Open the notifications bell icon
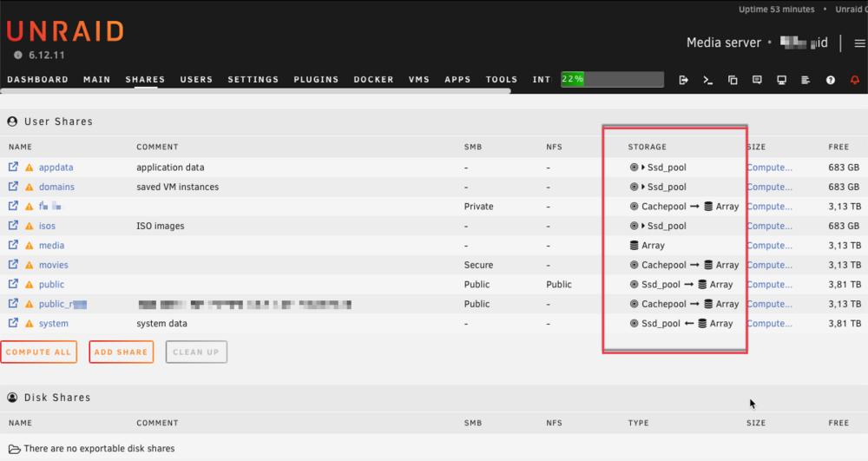This screenshot has height=461, width=868. [x=855, y=80]
